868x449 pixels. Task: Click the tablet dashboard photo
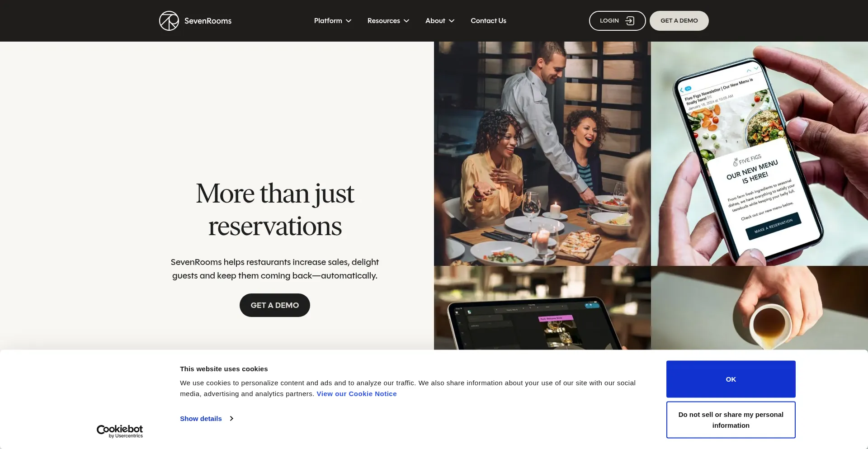click(x=542, y=307)
